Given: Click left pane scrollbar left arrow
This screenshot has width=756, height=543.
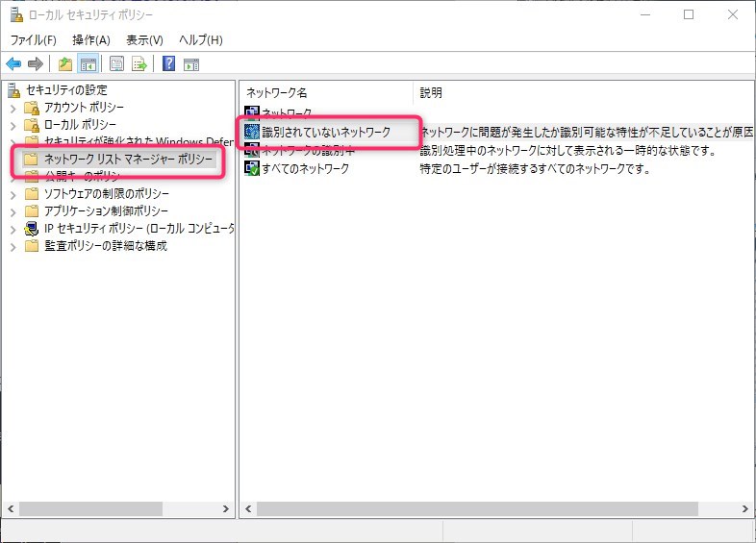Looking at the screenshot, I should click(x=11, y=508).
